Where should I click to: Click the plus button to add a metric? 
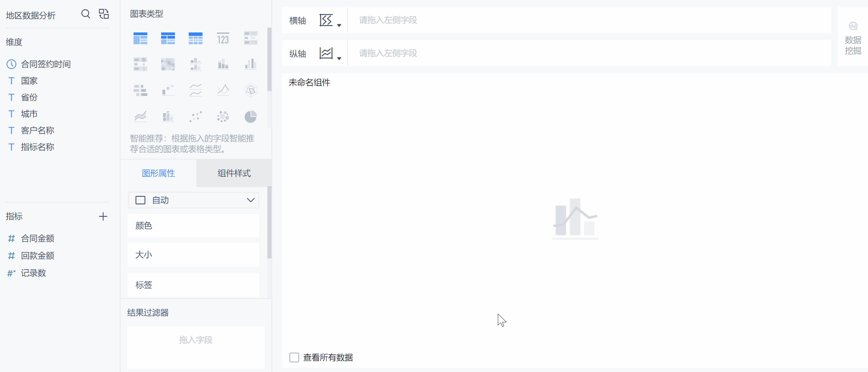tap(103, 216)
